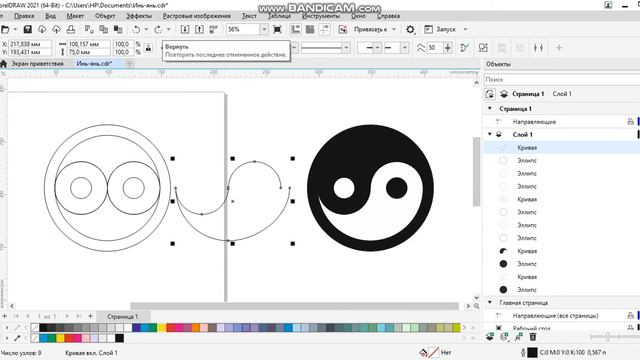Collapse the Главная страница tree node
This screenshot has height=360, width=640.
490,302
